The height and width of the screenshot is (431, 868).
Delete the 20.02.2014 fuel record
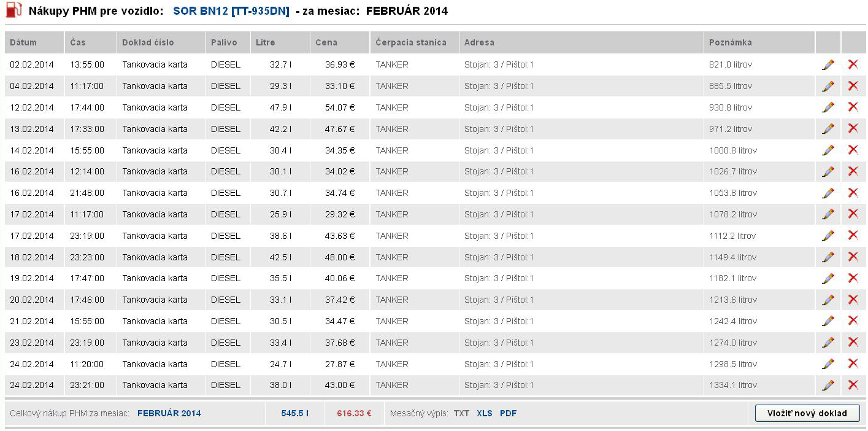click(853, 300)
